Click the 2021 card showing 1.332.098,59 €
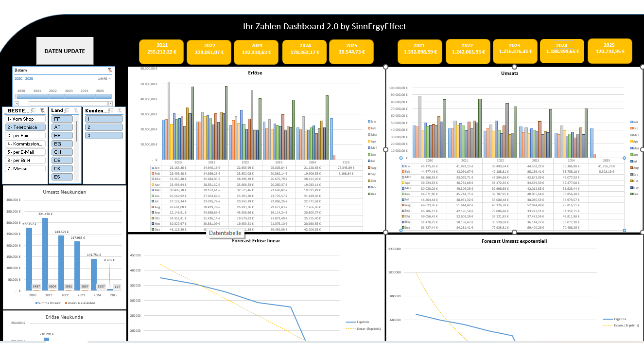 (419, 52)
